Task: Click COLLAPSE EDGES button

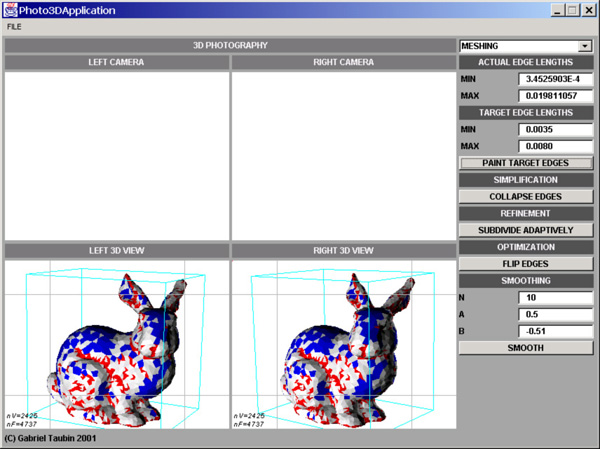Action: tap(526, 197)
